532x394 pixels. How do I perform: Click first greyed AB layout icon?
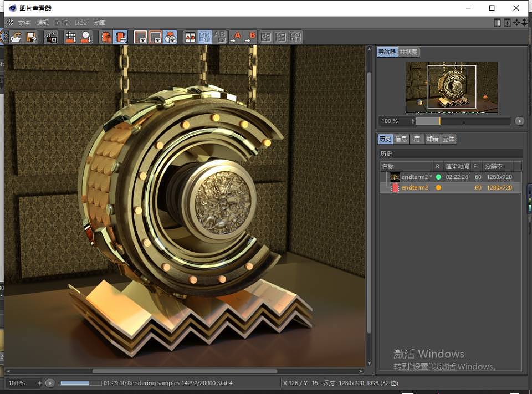click(266, 37)
